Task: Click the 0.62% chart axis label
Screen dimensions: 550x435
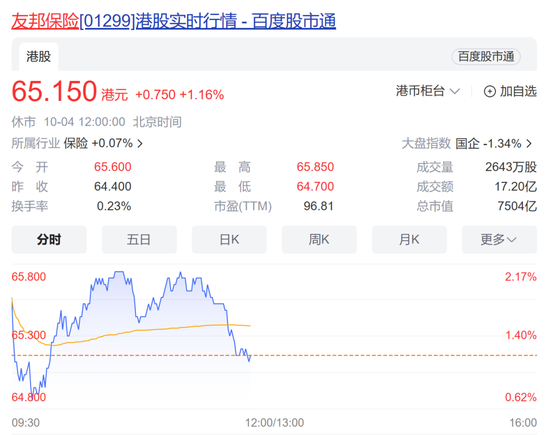Action: click(x=521, y=397)
